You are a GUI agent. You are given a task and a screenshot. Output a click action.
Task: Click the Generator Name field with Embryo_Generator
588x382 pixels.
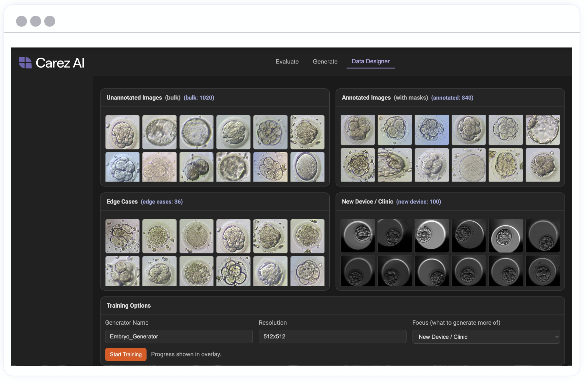coord(179,336)
